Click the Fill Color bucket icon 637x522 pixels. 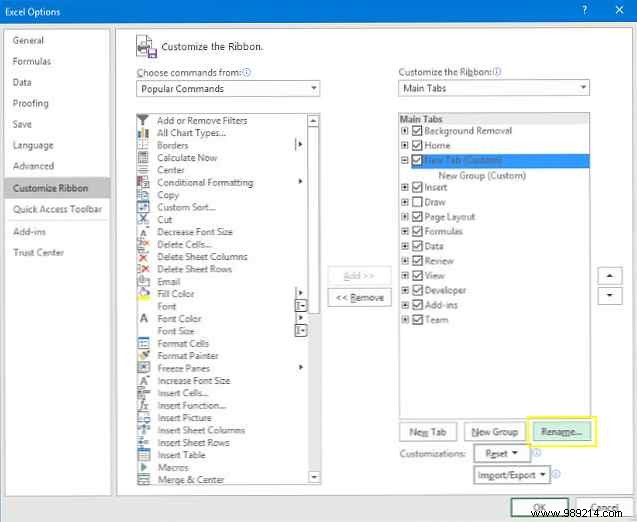(143, 294)
